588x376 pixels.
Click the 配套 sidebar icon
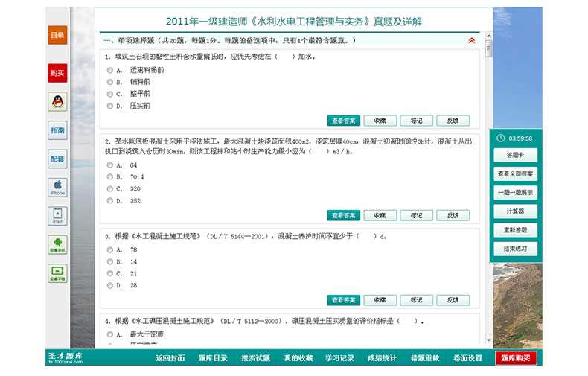57,159
